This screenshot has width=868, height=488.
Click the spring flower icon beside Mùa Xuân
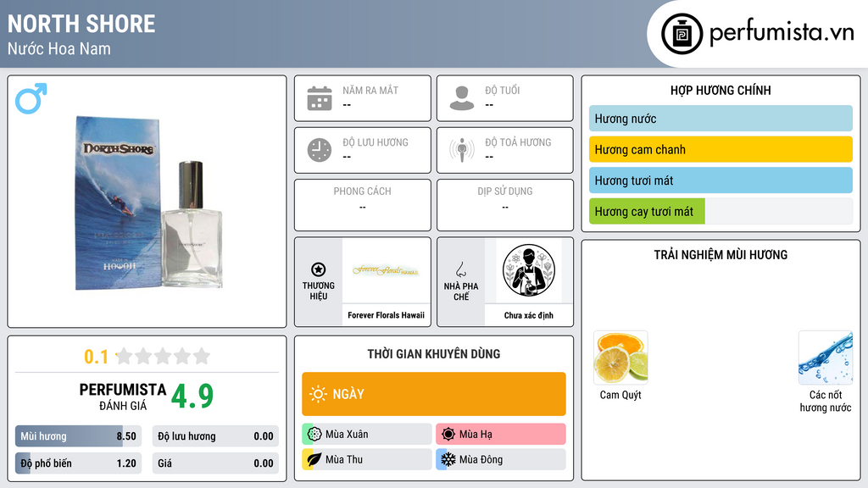[x=314, y=435]
